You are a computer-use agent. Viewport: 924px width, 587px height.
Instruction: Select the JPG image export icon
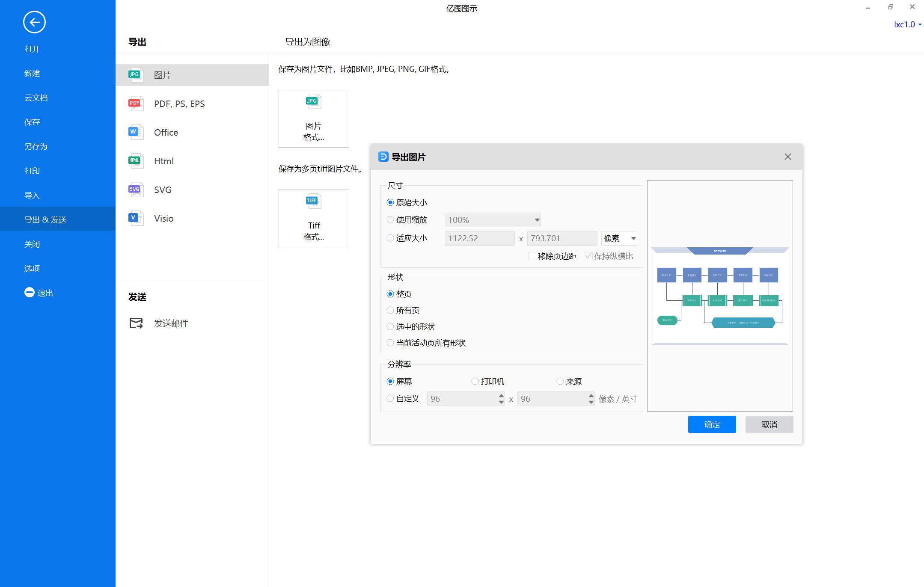click(135, 75)
